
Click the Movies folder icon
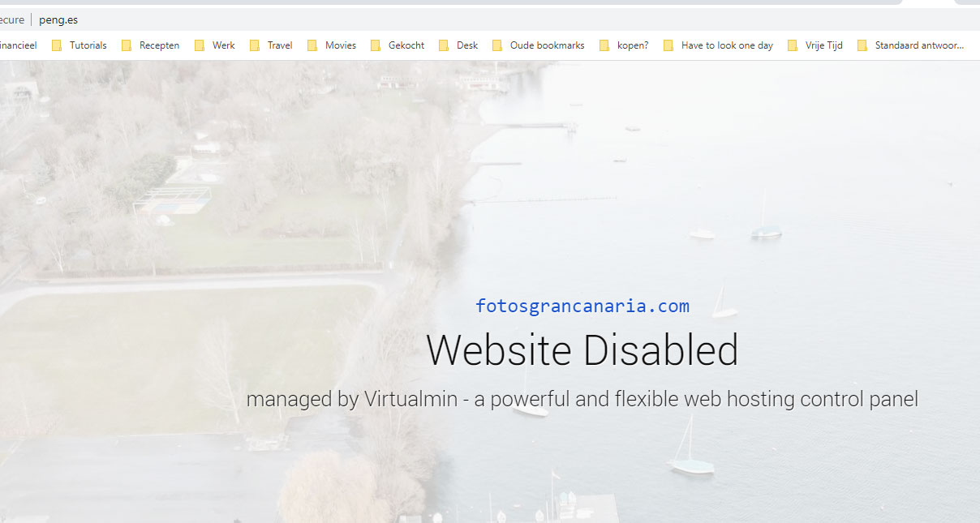coord(312,45)
